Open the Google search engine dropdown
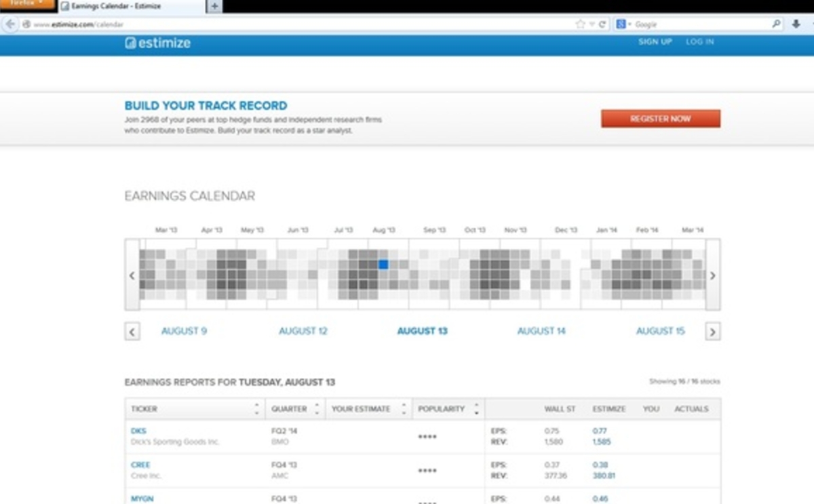This screenshot has height=504, width=814. (x=623, y=24)
